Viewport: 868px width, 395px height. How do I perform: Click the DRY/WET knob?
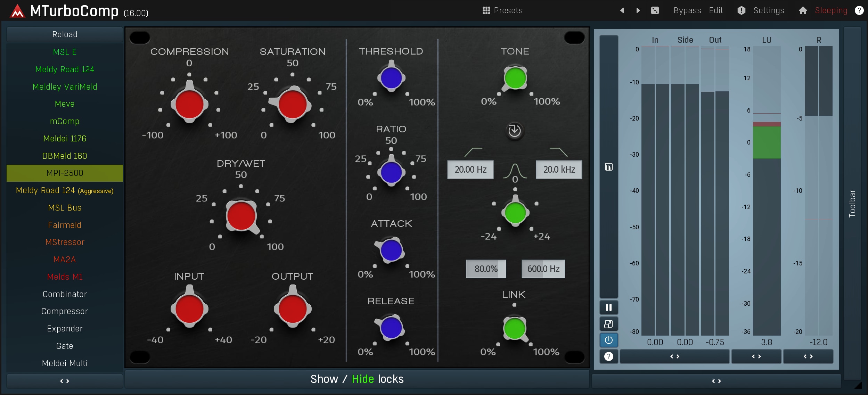pos(241,216)
